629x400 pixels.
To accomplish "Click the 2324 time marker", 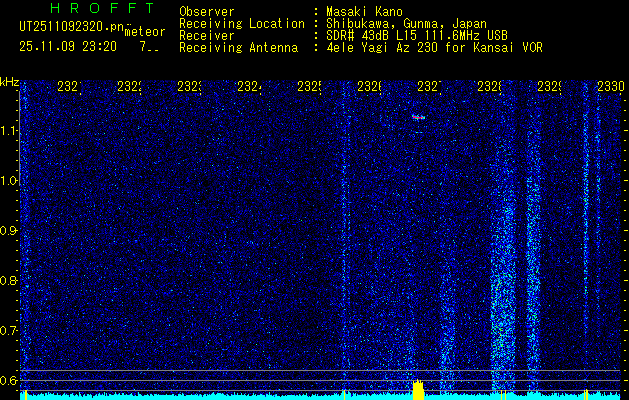I will pyautogui.click(x=249, y=87).
